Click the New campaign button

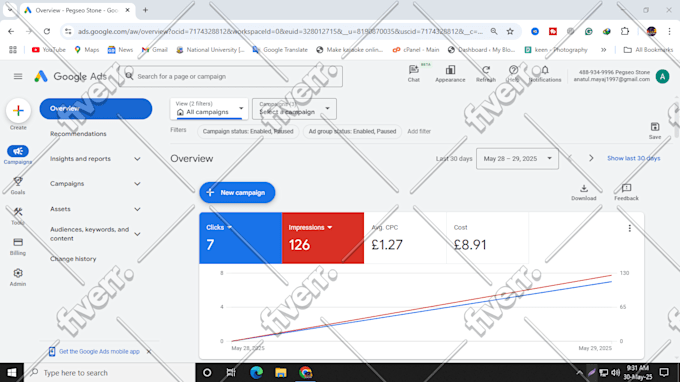pyautogui.click(x=237, y=193)
